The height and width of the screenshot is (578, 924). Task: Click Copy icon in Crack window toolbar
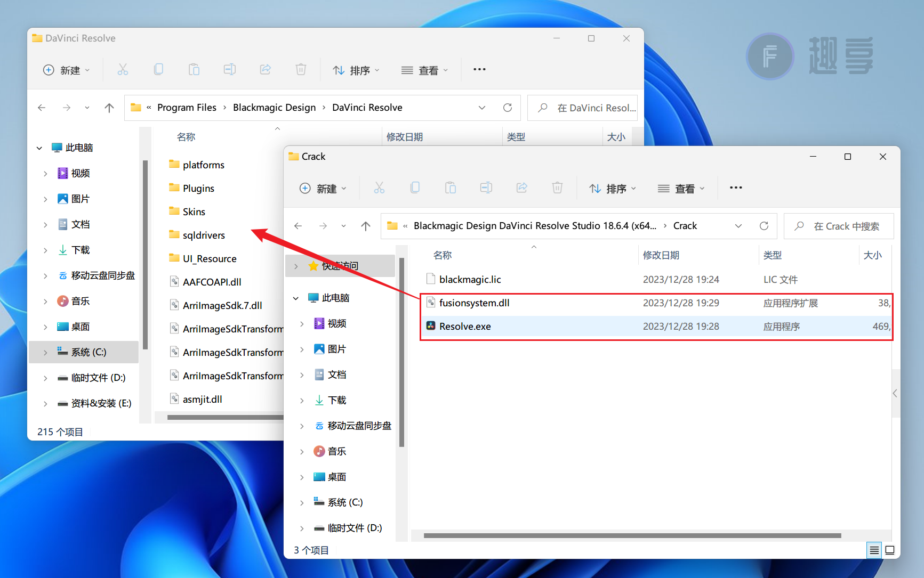pyautogui.click(x=415, y=188)
